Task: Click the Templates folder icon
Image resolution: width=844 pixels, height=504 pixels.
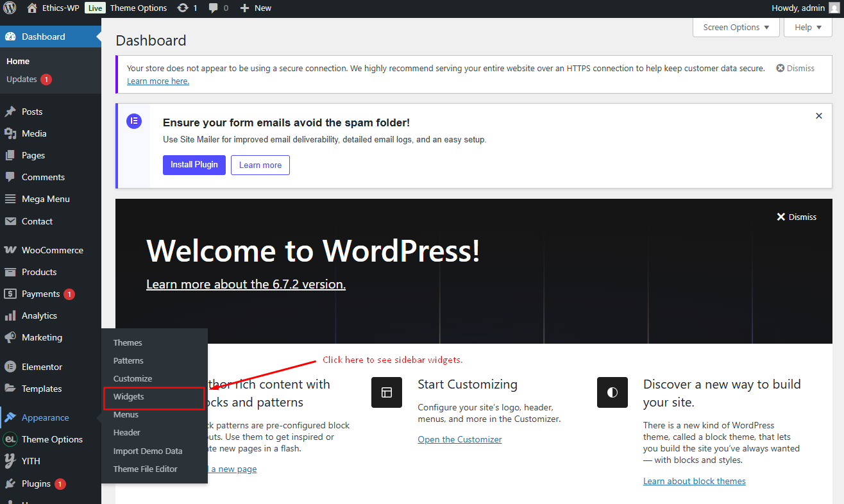Action: [x=10, y=389]
